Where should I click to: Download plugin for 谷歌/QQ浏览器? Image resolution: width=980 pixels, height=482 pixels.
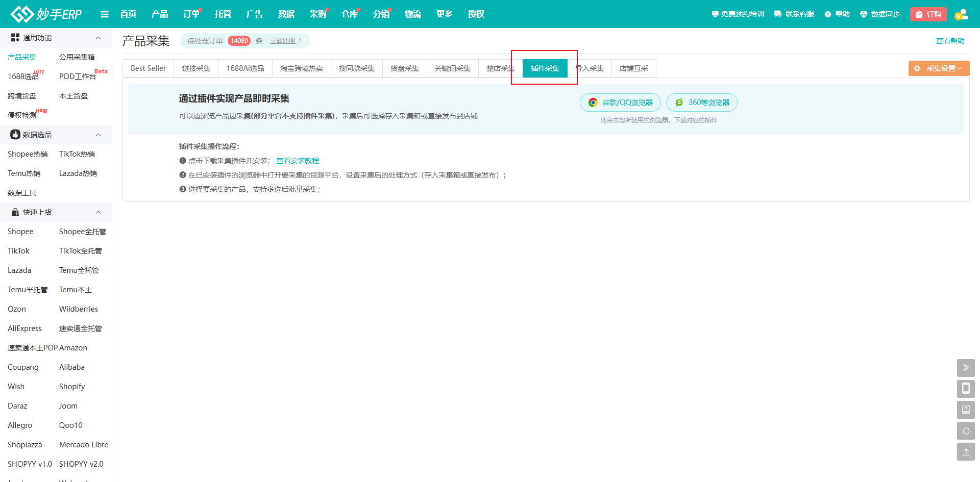(620, 103)
